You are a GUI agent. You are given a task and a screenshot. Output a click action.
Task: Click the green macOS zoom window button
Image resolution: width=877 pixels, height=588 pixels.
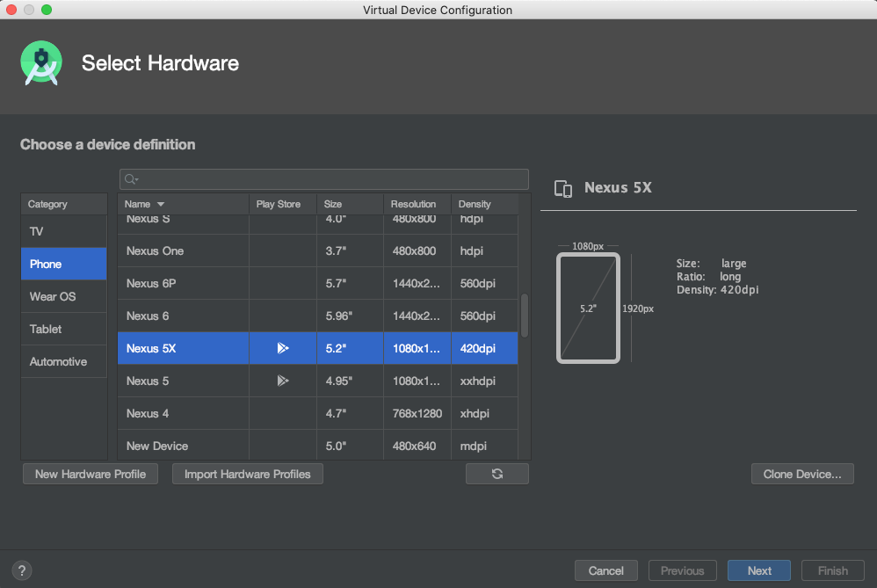[47, 10]
